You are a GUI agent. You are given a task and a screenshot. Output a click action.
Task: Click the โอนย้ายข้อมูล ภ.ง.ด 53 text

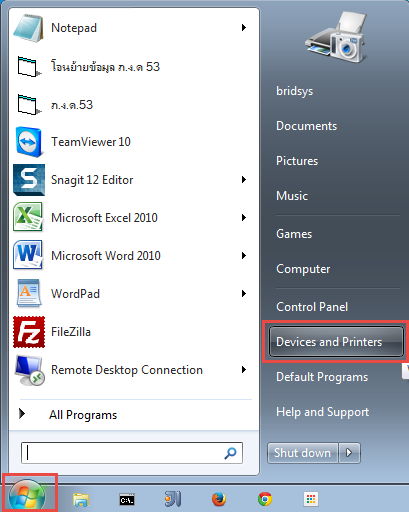[105, 67]
